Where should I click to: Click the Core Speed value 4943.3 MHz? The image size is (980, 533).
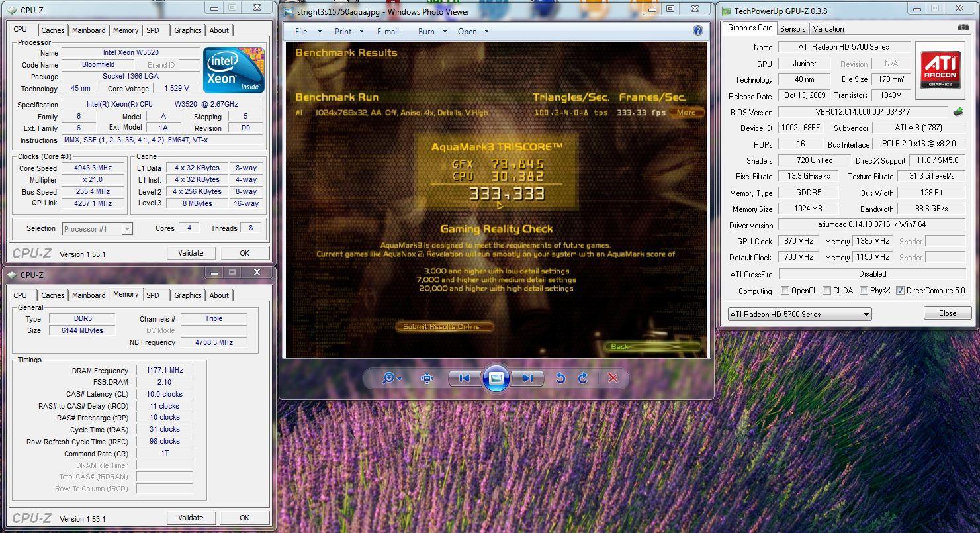tap(93, 168)
